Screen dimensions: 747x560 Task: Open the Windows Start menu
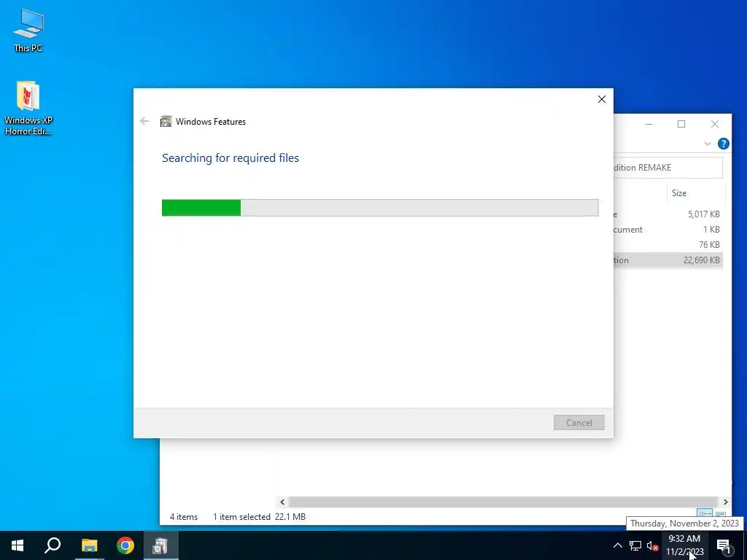(18, 545)
